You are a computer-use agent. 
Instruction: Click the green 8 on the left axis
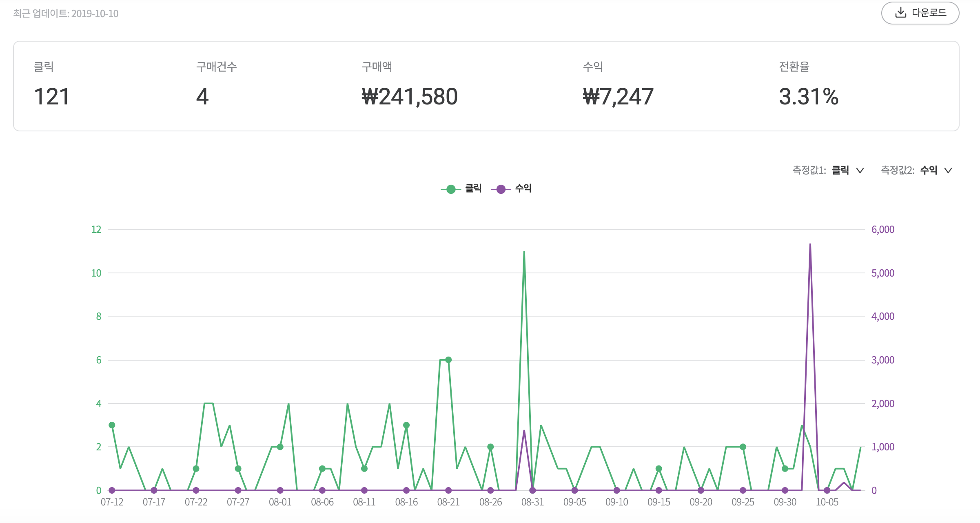point(99,316)
